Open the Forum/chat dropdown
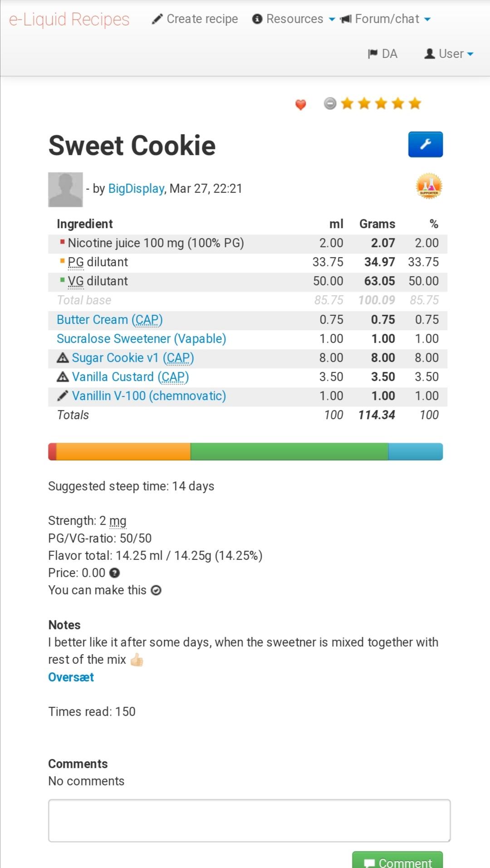Screen dimensions: 490x868 coord(386,19)
